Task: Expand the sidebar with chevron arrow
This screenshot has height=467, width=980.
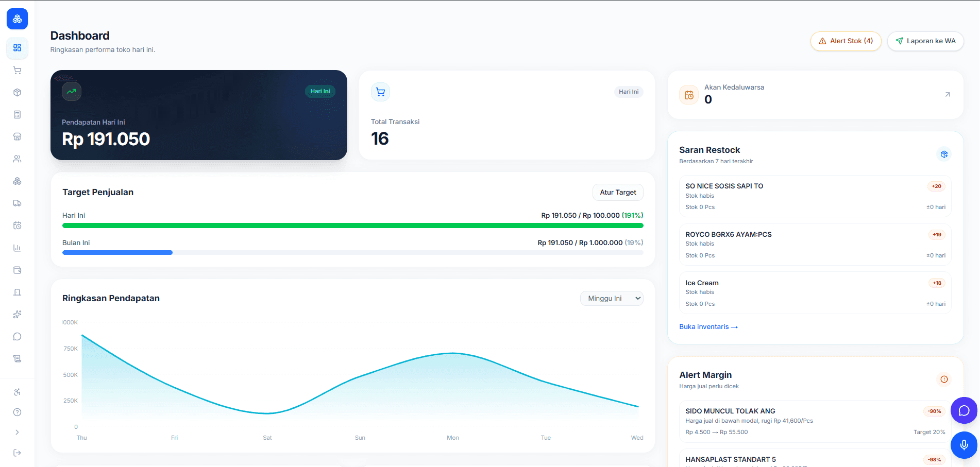Action: tap(17, 433)
